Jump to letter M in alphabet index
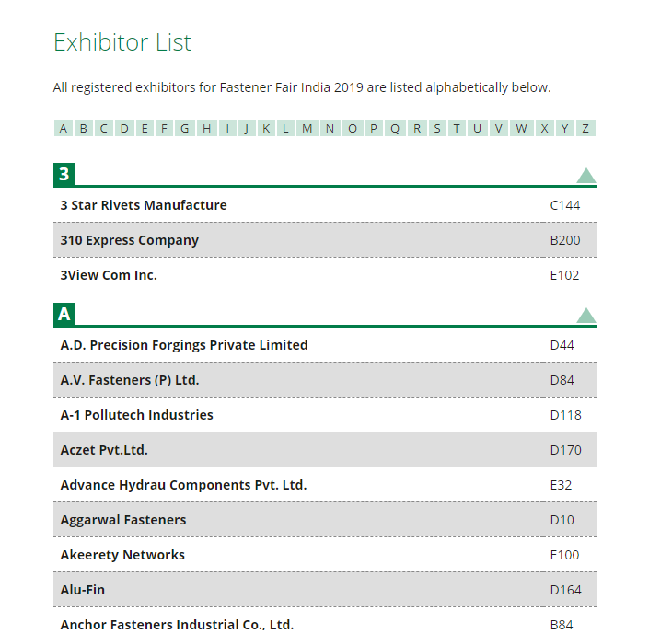The image size is (672, 634). (x=307, y=128)
